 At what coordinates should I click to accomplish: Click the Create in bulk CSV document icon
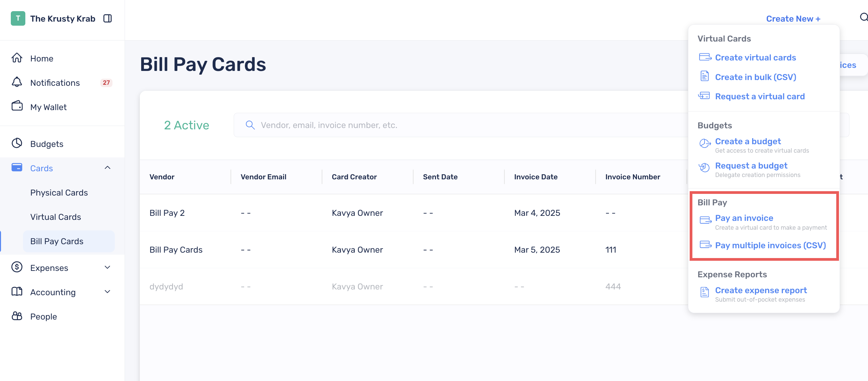[705, 76]
